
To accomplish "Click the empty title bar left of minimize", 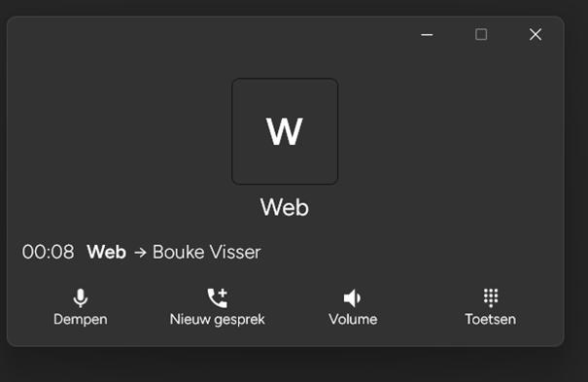I will coord(210,34).
